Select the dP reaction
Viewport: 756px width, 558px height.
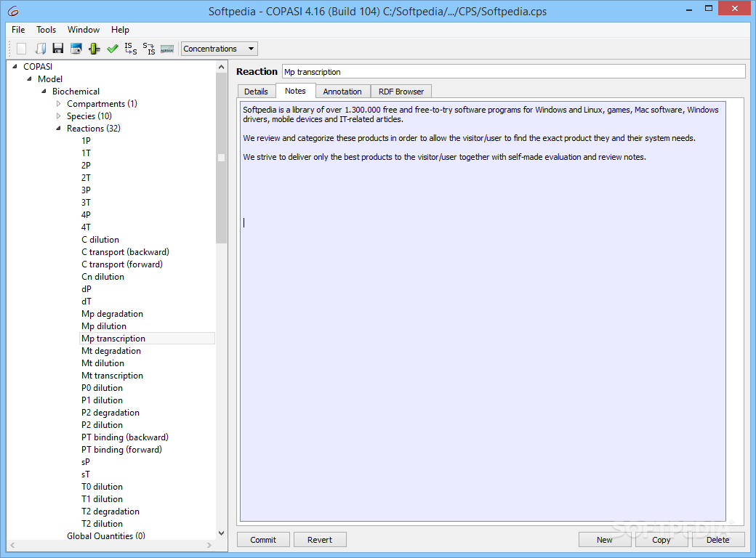click(87, 289)
